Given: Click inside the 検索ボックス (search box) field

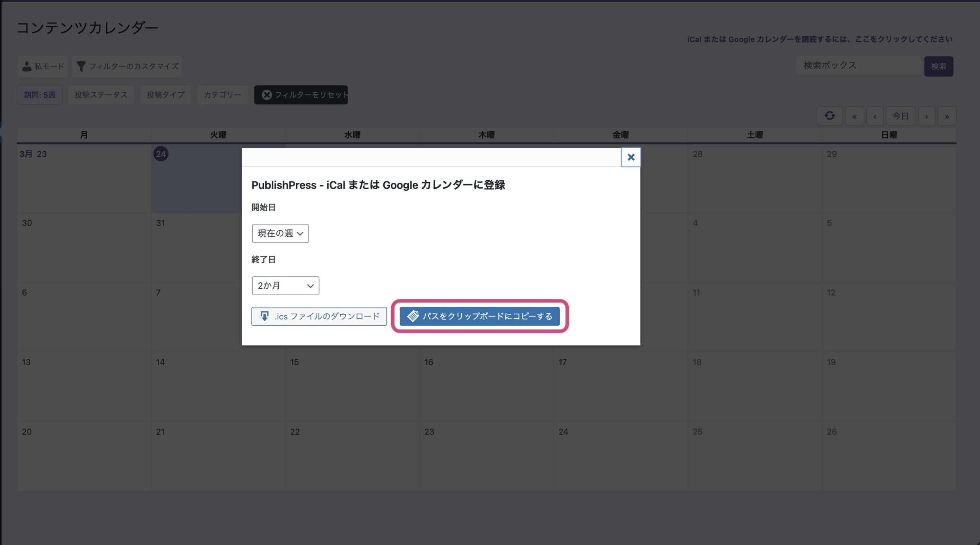Looking at the screenshot, I should (x=858, y=65).
